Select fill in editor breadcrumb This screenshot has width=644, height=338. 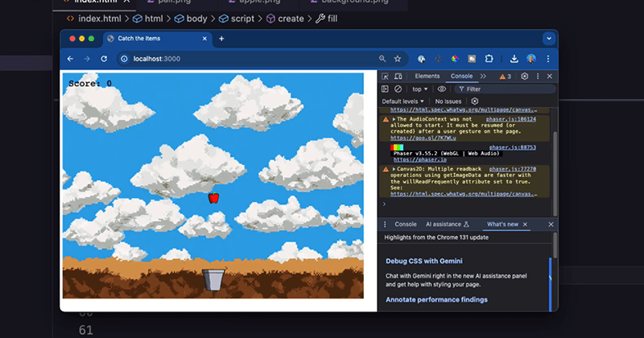coord(327,19)
